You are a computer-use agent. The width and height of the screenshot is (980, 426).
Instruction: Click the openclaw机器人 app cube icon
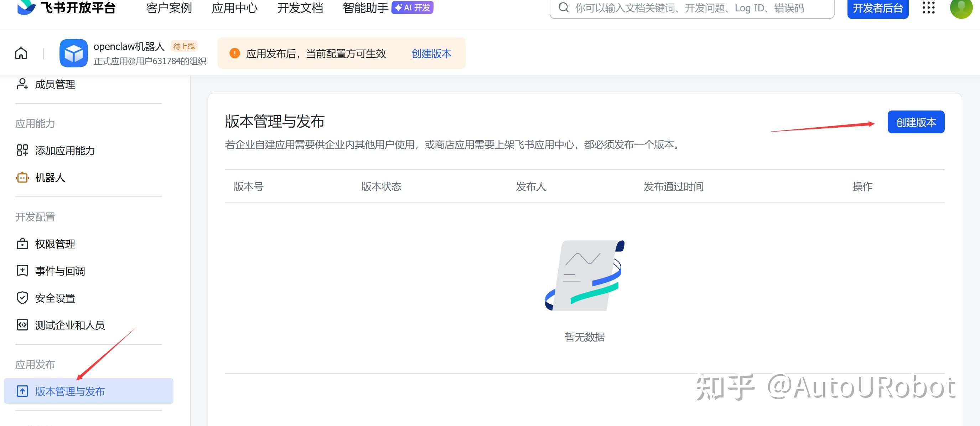coord(73,53)
